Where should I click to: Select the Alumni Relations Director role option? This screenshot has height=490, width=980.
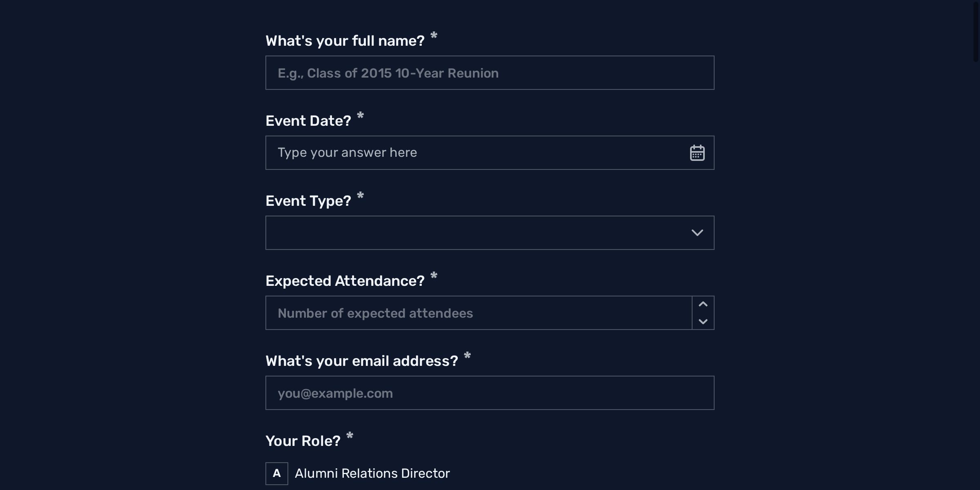click(x=372, y=474)
